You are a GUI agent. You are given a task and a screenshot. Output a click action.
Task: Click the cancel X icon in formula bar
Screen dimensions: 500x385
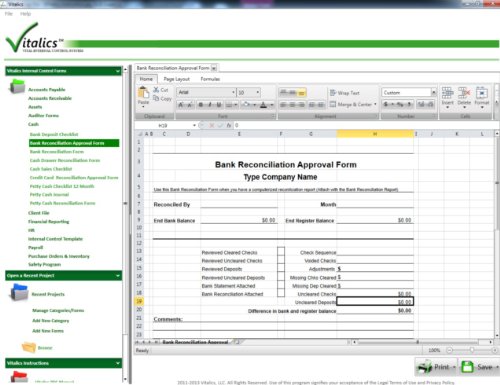point(211,125)
